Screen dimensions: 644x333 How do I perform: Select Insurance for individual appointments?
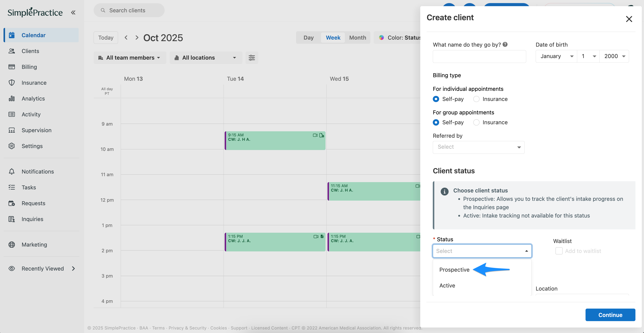click(x=476, y=99)
